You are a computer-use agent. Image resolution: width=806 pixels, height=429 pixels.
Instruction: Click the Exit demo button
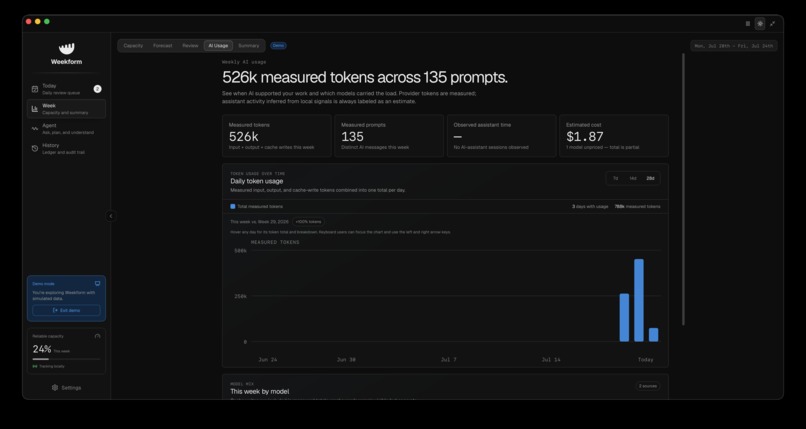pyautogui.click(x=66, y=310)
